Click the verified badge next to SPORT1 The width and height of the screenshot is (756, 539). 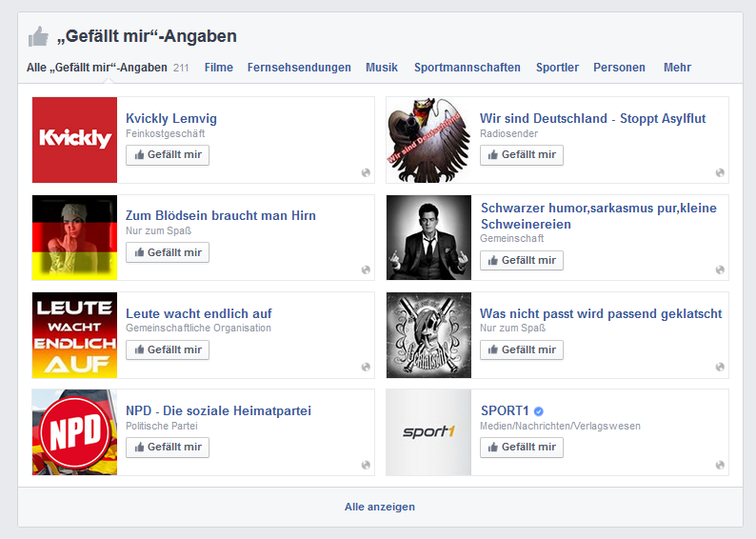coord(539,411)
